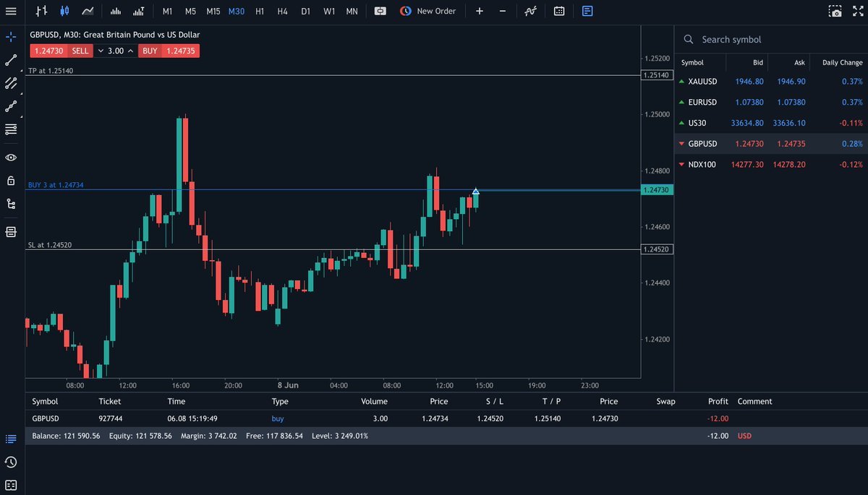
Task: Switch chart to candlestick style
Action: coord(64,11)
